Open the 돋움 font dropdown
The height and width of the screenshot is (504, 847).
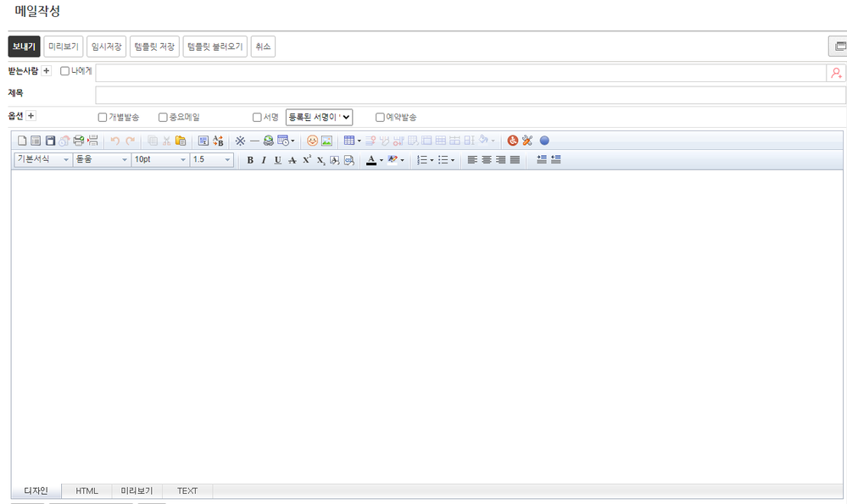pyautogui.click(x=102, y=160)
